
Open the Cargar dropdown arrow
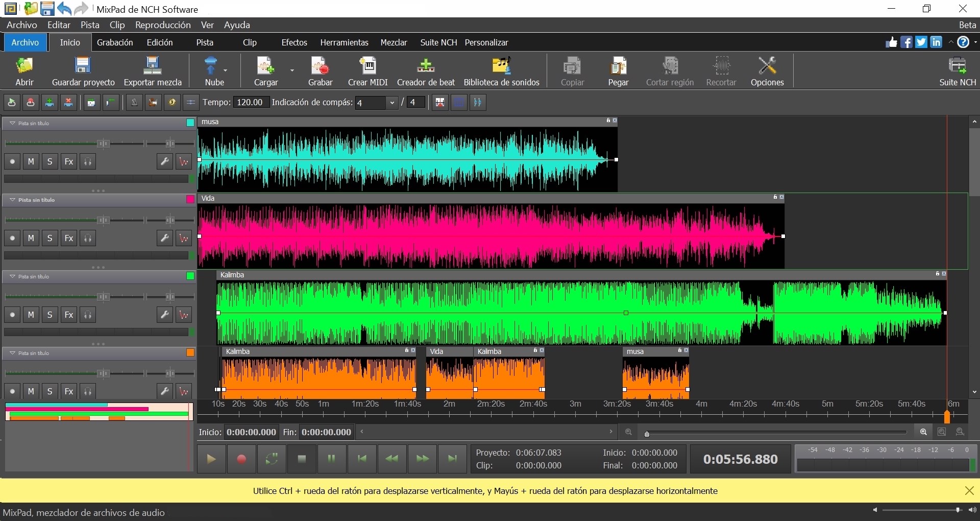point(292,70)
